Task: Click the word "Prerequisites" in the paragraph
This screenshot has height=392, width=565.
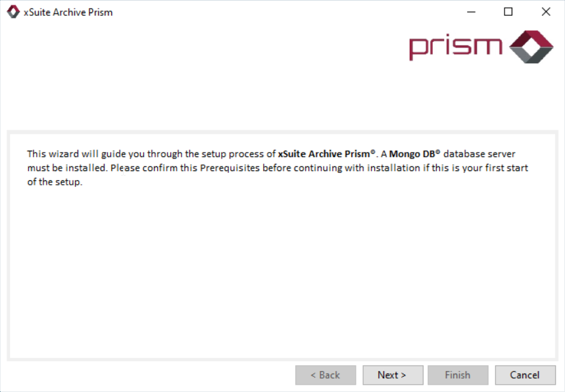Action: coord(228,168)
